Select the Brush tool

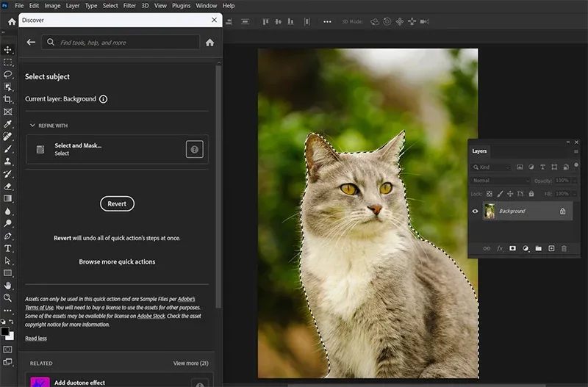[7, 149]
